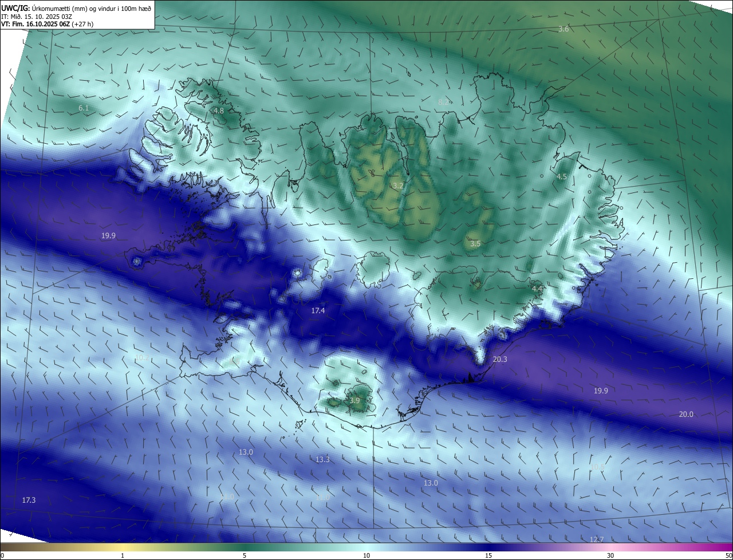Click the 17.4 value label on the map
This screenshot has width=733, height=560.
318,310
